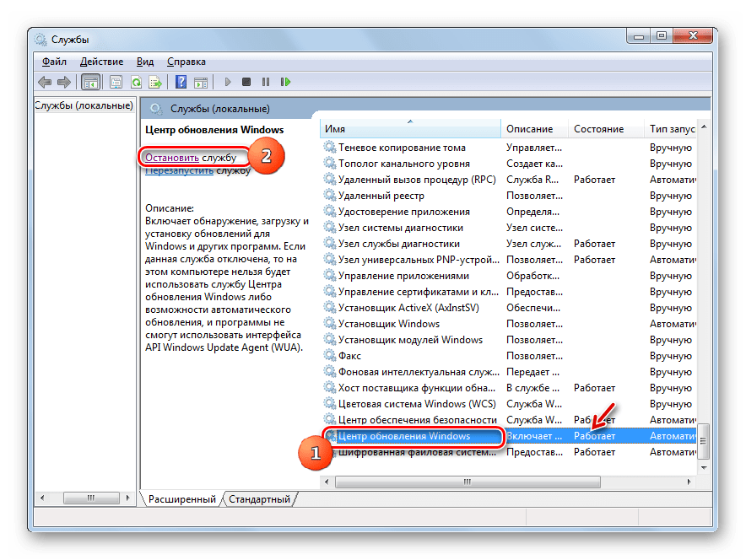Toggle the action pane toolbar icon
Screen dimensions: 746x560
(x=201, y=83)
